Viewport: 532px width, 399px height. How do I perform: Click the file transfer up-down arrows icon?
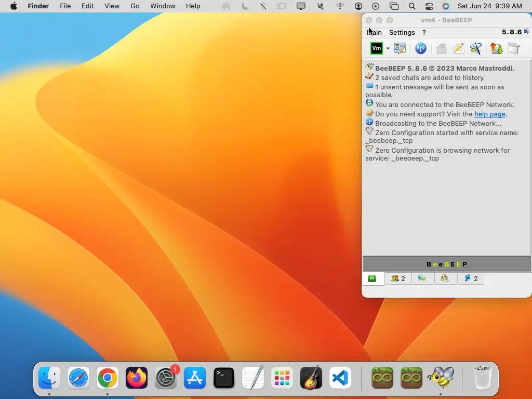pyautogui.click(x=496, y=48)
